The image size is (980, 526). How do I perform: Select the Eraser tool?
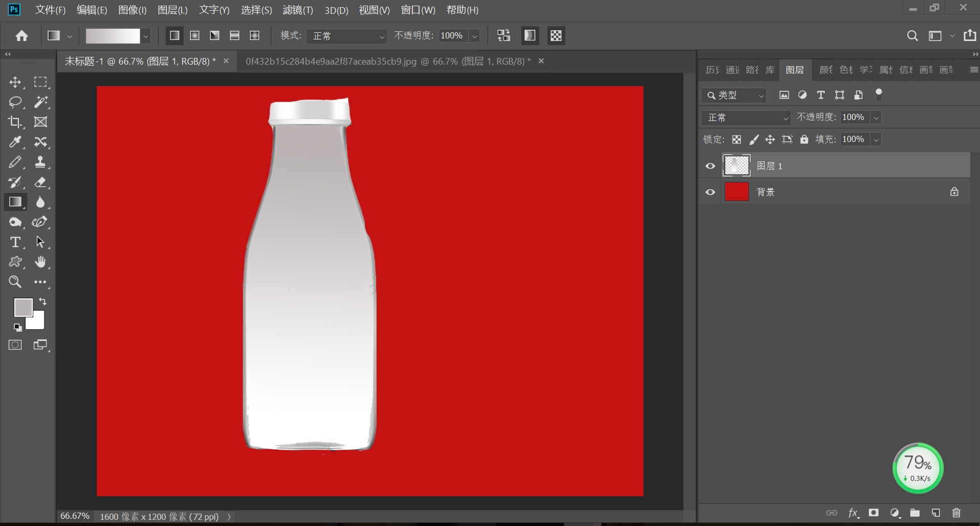(40, 182)
